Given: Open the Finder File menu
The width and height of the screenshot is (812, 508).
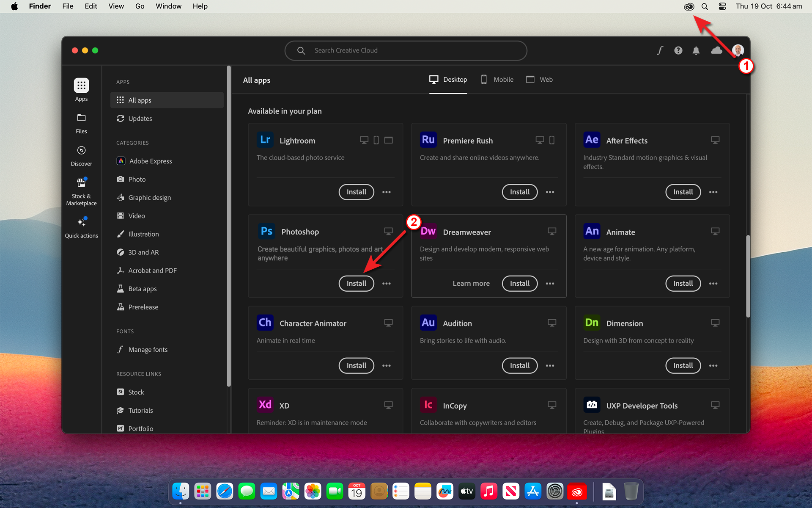Looking at the screenshot, I should (x=68, y=6).
